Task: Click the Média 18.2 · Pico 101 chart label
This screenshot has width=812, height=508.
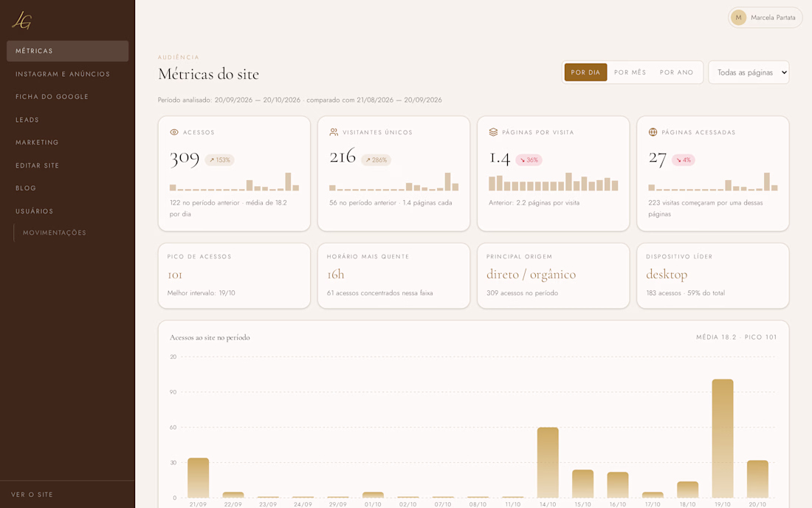Action: 737,337
